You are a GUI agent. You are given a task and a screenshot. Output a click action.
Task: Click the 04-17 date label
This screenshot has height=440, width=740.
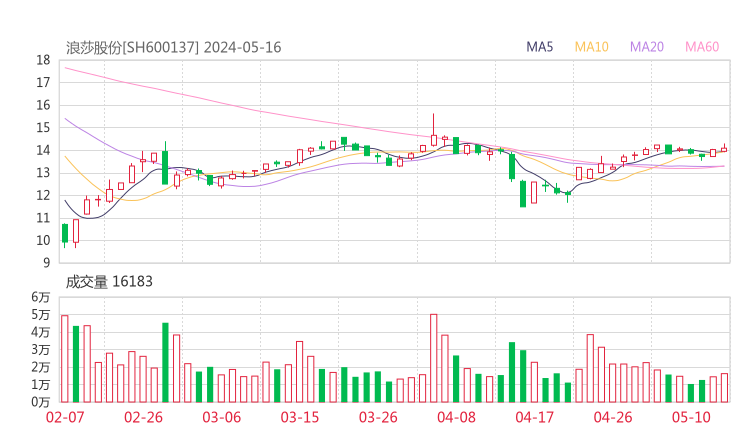click(534, 417)
